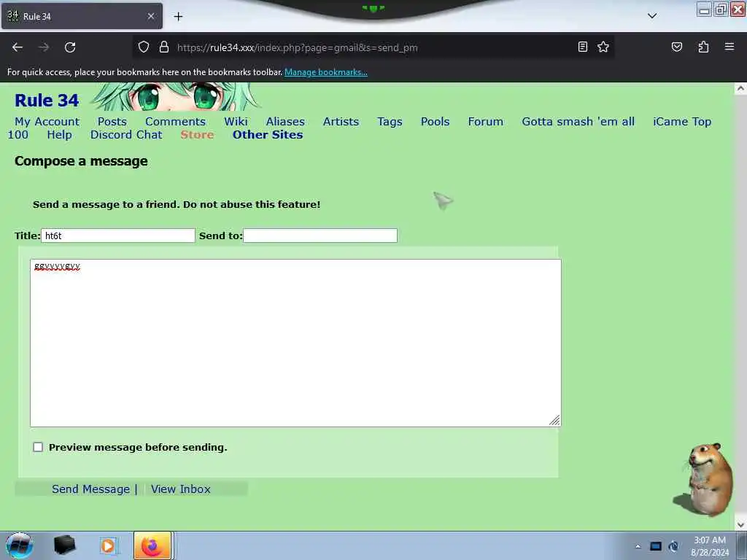The height and width of the screenshot is (560, 747).
Task: Click the Firefox taskbar button
Action: coord(152,545)
